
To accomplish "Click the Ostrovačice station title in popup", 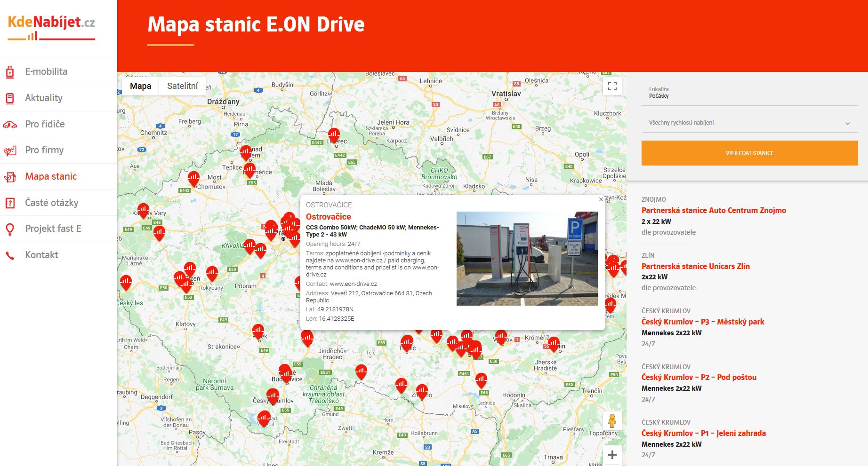I will tap(329, 217).
